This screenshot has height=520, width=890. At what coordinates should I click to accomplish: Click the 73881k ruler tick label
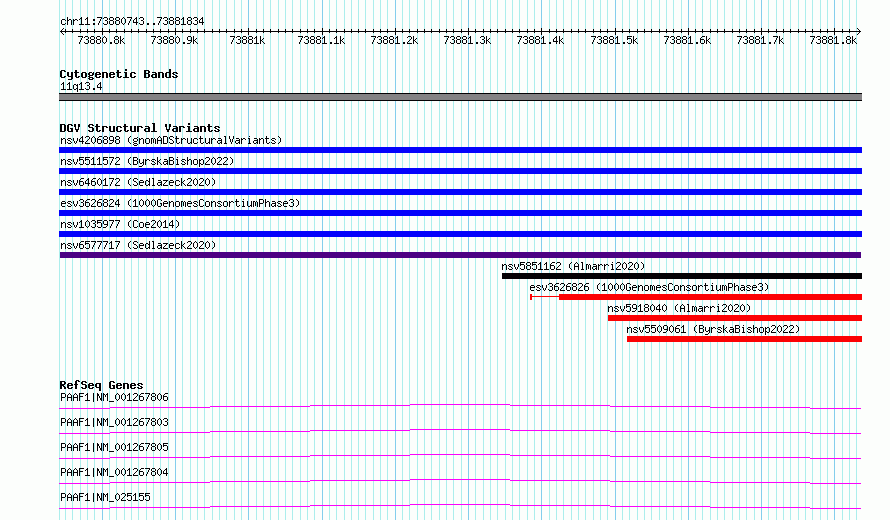pyautogui.click(x=247, y=40)
